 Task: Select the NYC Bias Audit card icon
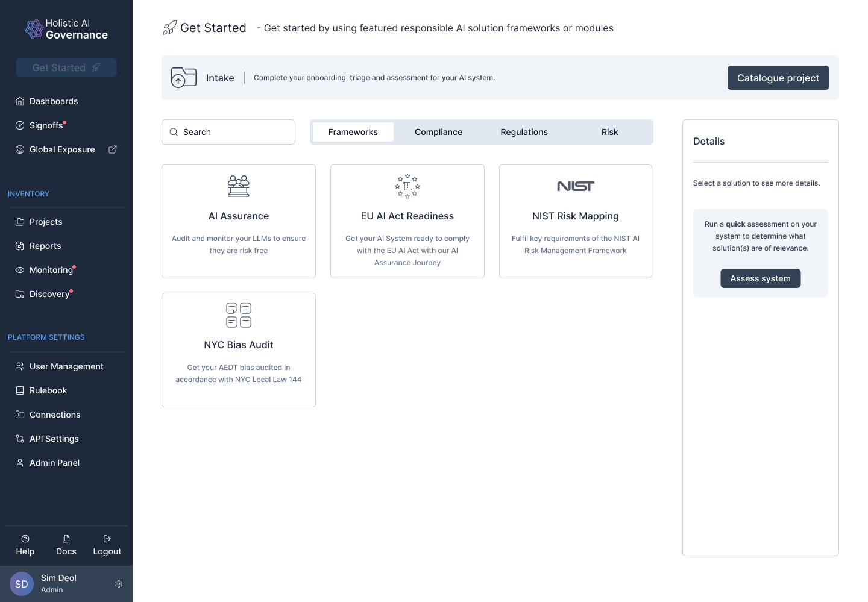(239, 315)
